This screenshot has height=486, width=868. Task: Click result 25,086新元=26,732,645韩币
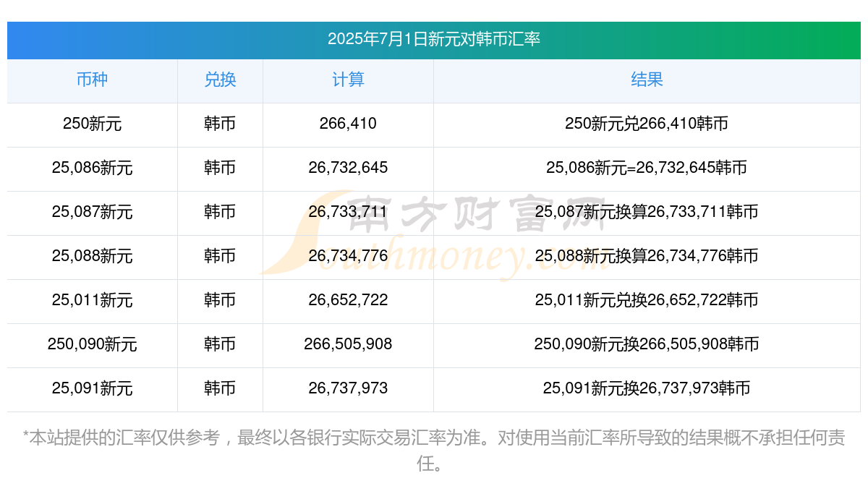point(647,168)
